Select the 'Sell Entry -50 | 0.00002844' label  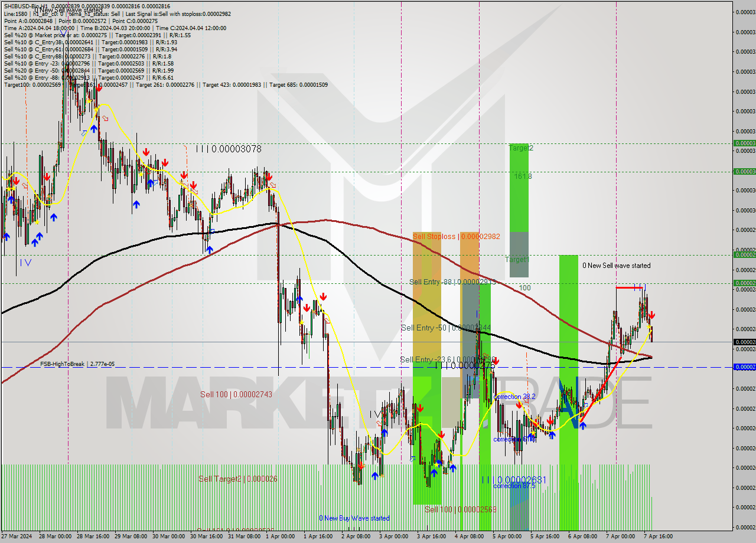[446, 328]
